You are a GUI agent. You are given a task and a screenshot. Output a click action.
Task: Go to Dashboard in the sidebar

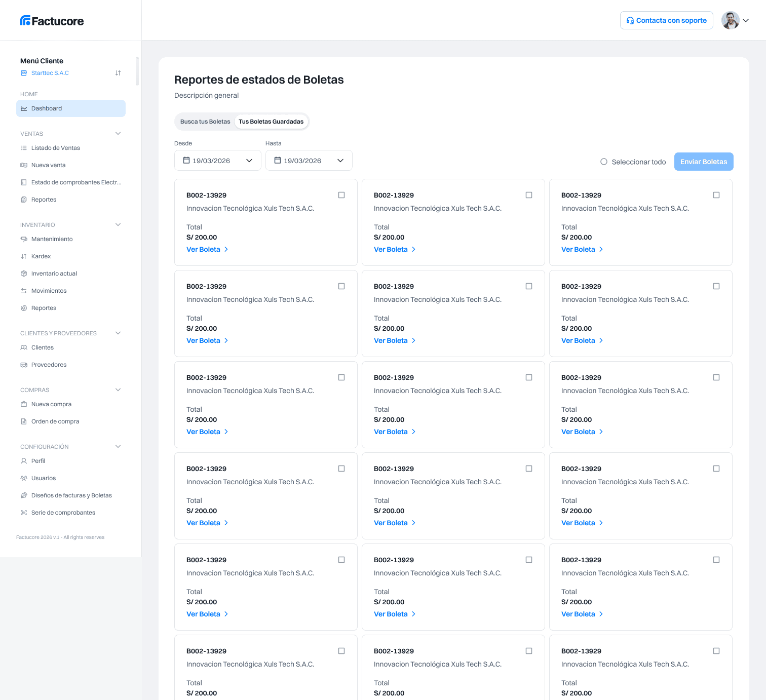coord(71,108)
